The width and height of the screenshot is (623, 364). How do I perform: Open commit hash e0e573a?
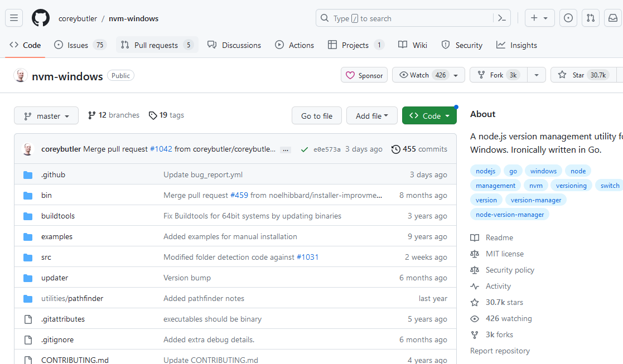click(327, 149)
